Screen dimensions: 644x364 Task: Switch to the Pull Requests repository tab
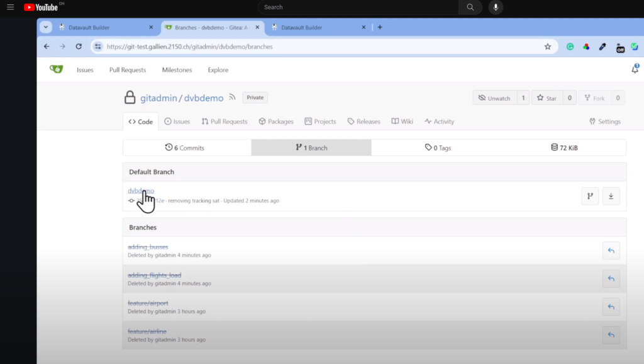pyautogui.click(x=225, y=122)
